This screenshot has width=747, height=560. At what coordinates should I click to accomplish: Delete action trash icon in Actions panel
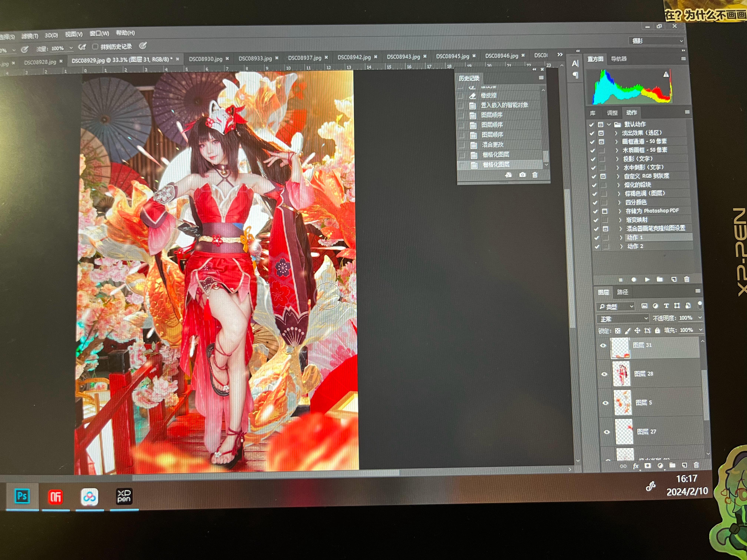687,279
